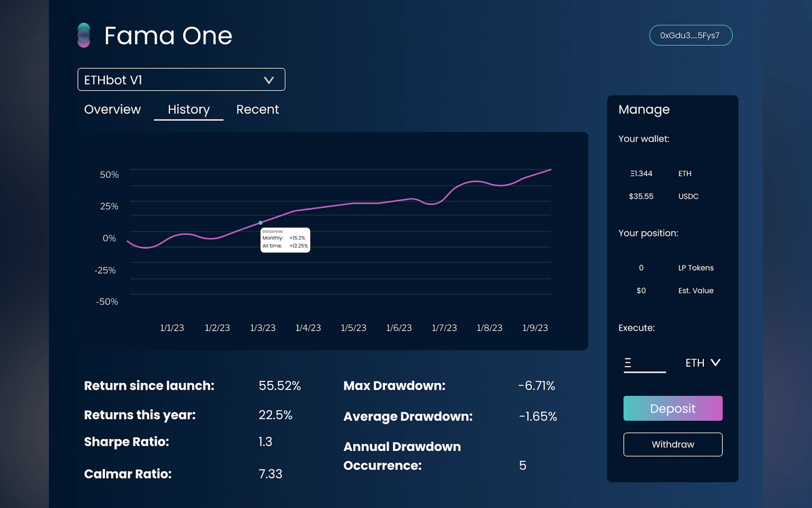Screen dimensions: 812x508
Task: Click the Monthly/All time chart tooltip
Action: (x=285, y=240)
